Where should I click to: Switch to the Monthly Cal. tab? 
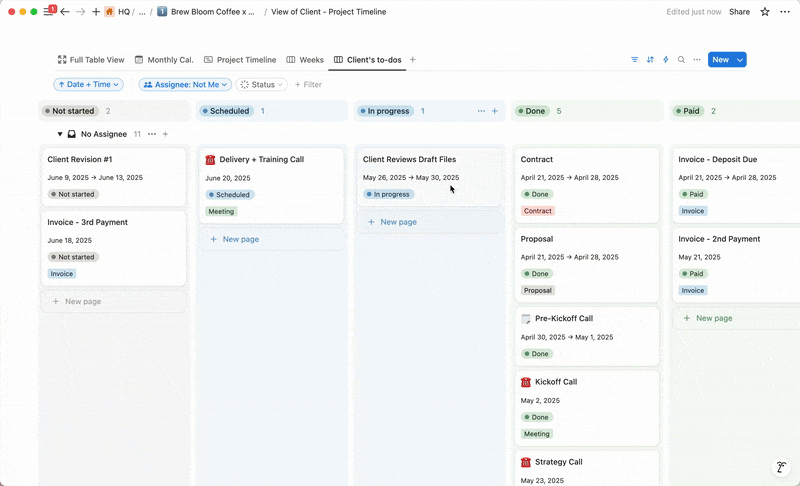click(x=164, y=60)
